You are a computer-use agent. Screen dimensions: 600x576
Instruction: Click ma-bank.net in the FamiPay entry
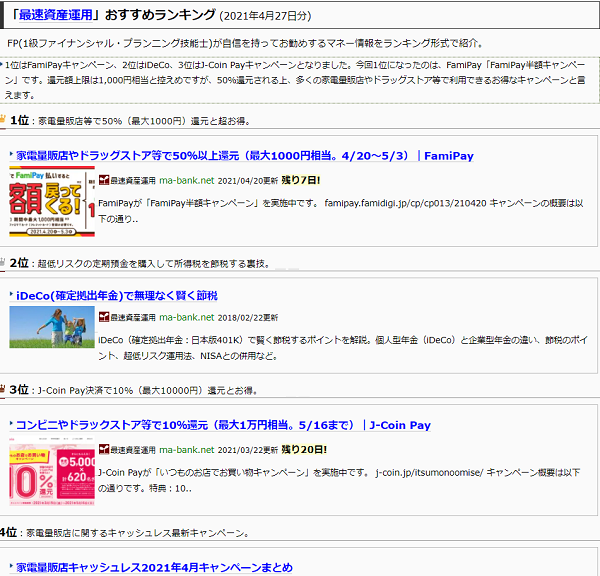[186, 180]
